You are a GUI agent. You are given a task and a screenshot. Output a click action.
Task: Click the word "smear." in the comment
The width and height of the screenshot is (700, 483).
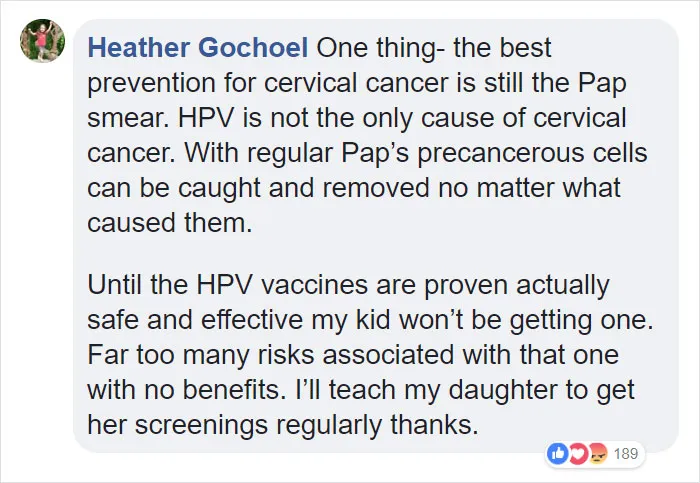129,118
